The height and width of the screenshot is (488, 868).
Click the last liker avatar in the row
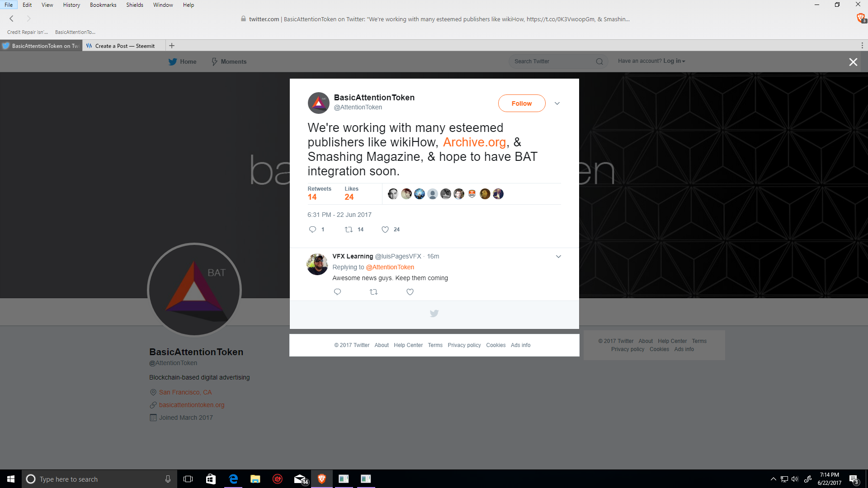click(x=498, y=194)
